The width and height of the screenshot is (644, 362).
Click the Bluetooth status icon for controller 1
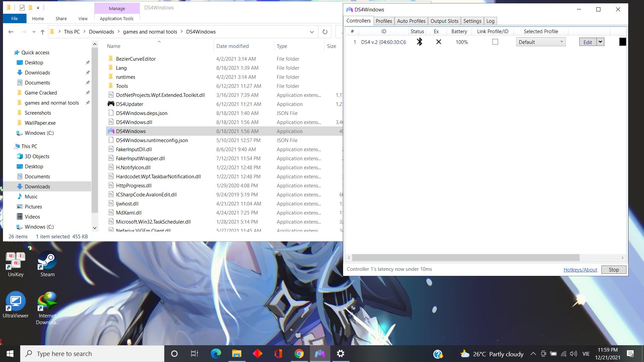tap(419, 42)
